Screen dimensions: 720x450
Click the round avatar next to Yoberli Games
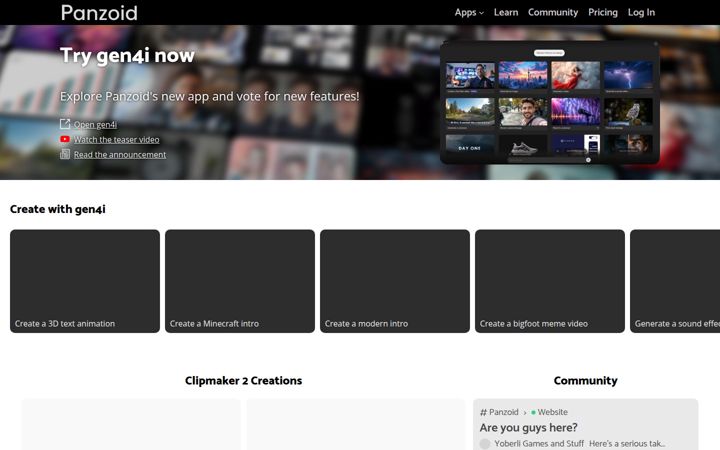[485, 444]
